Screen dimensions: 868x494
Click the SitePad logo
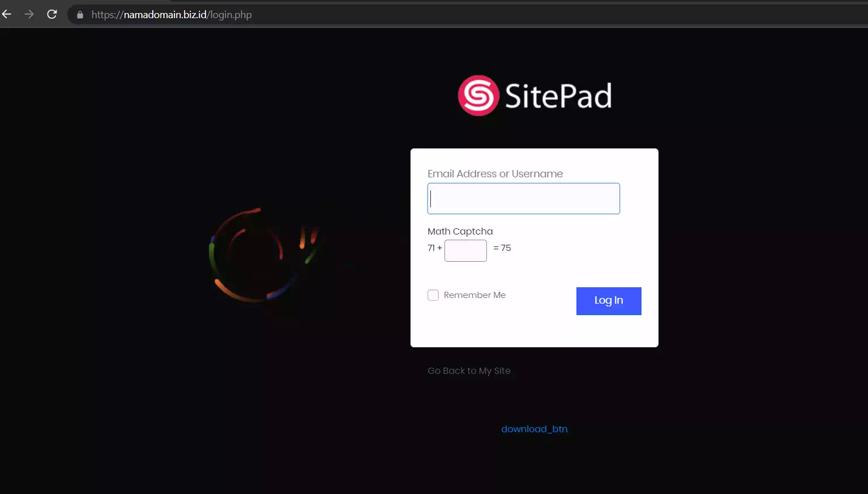535,95
